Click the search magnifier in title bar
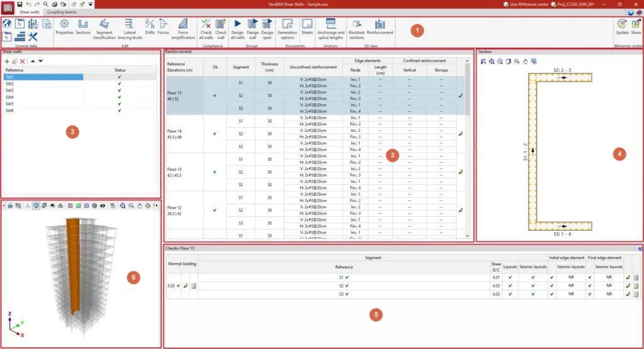 coord(45,4)
